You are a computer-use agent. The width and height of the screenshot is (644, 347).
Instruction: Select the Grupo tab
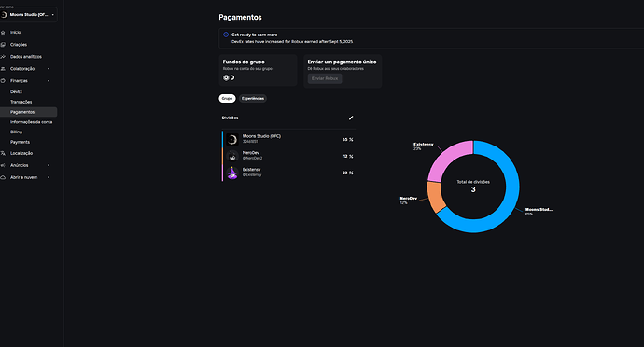pyautogui.click(x=227, y=99)
